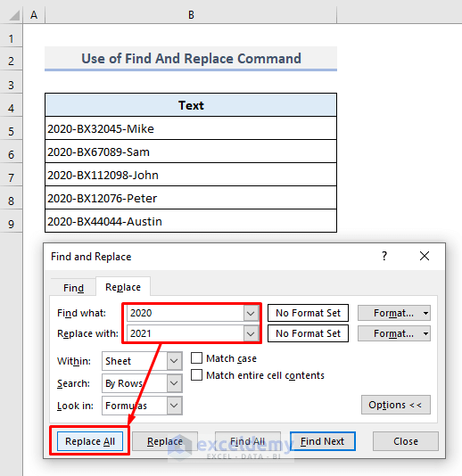Select cell 2020-BX12076-Peter

click(191, 198)
